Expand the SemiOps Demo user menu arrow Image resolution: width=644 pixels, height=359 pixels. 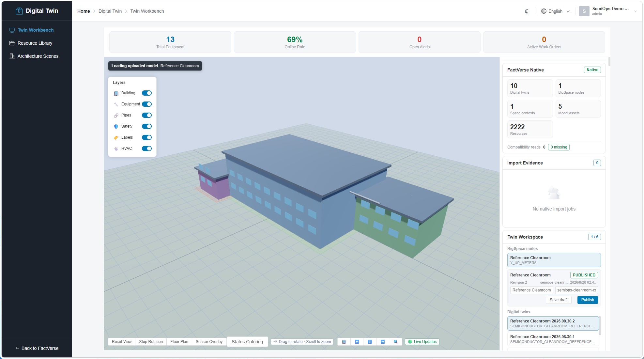point(635,11)
